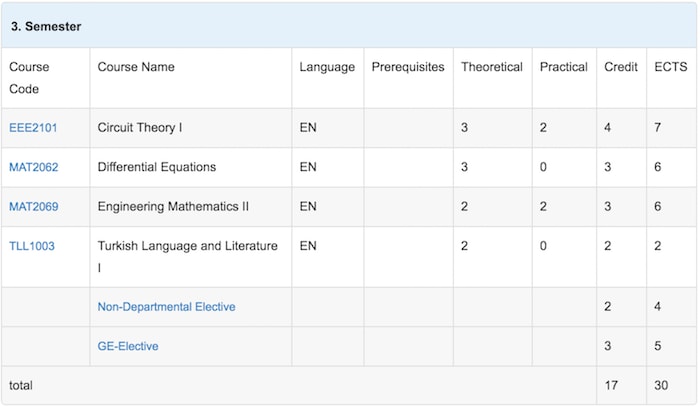Click the Theoretical column header
This screenshot has height=407, width=700.
click(492, 67)
